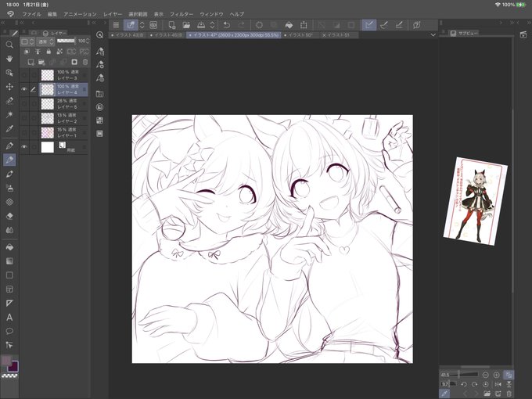Select the Figure rectangle tool
The image size is (532, 399).
pyautogui.click(x=9, y=275)
